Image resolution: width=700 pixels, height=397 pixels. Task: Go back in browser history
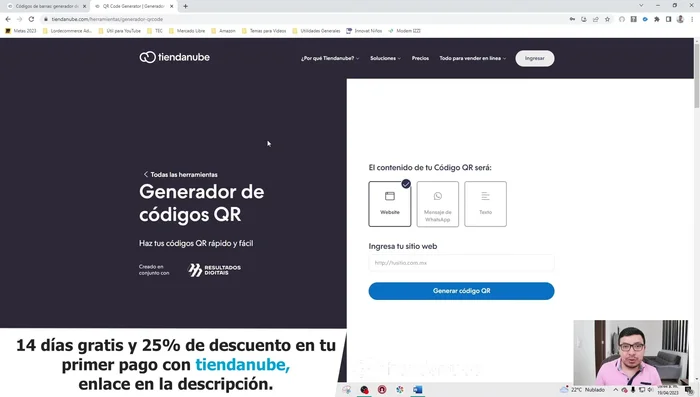coord(8,19)
